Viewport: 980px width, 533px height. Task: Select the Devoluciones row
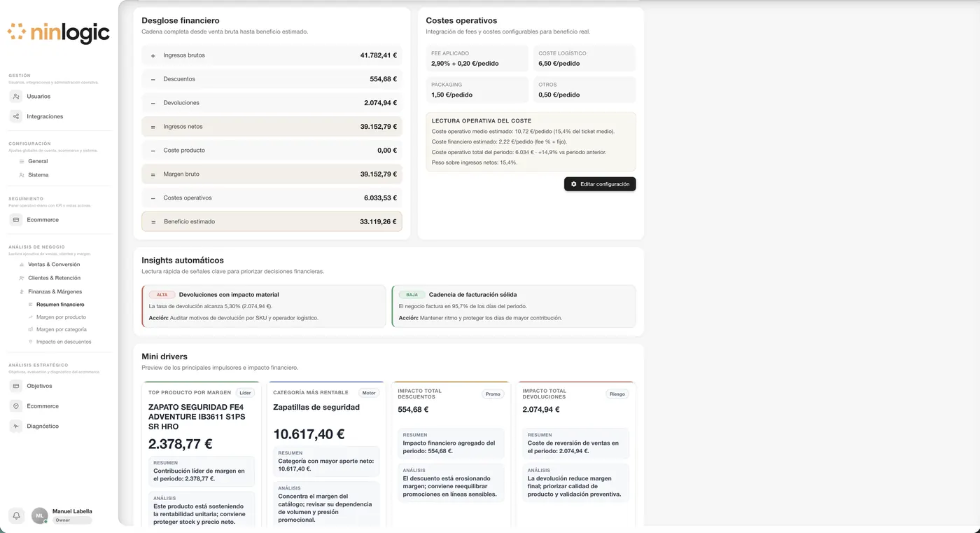272,103
